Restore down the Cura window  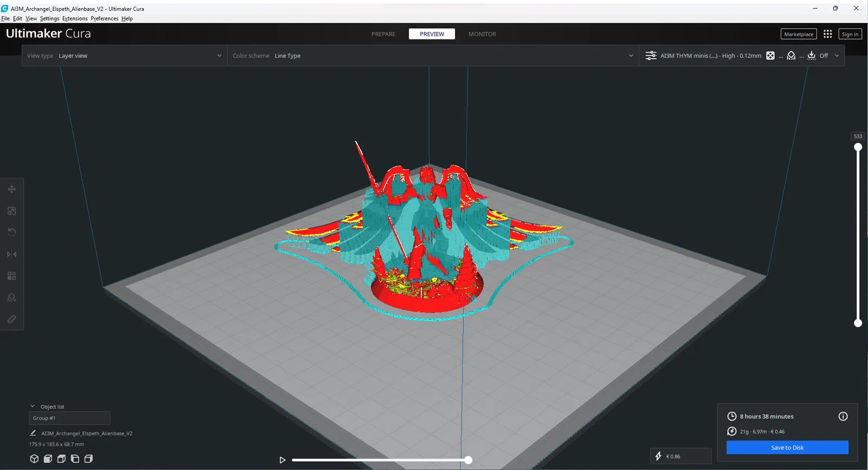[835, 8]
